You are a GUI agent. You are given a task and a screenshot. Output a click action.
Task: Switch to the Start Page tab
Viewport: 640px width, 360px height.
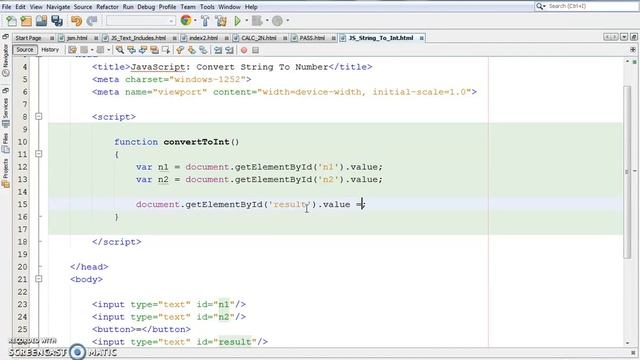coord(29,38)
